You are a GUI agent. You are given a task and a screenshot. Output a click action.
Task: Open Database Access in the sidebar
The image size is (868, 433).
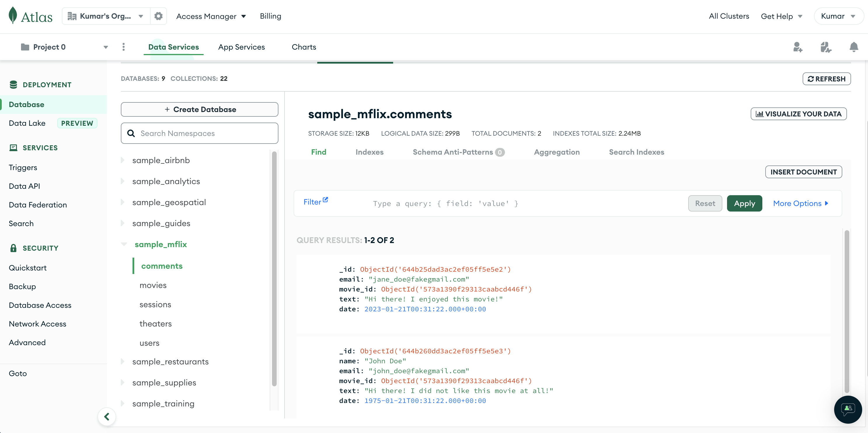point(40,305)
